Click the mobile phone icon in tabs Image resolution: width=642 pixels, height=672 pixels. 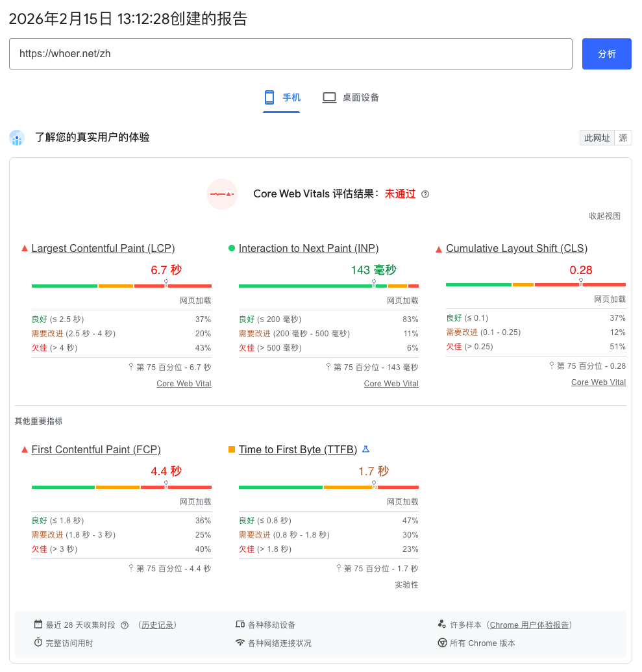click(x=269, y=97)
